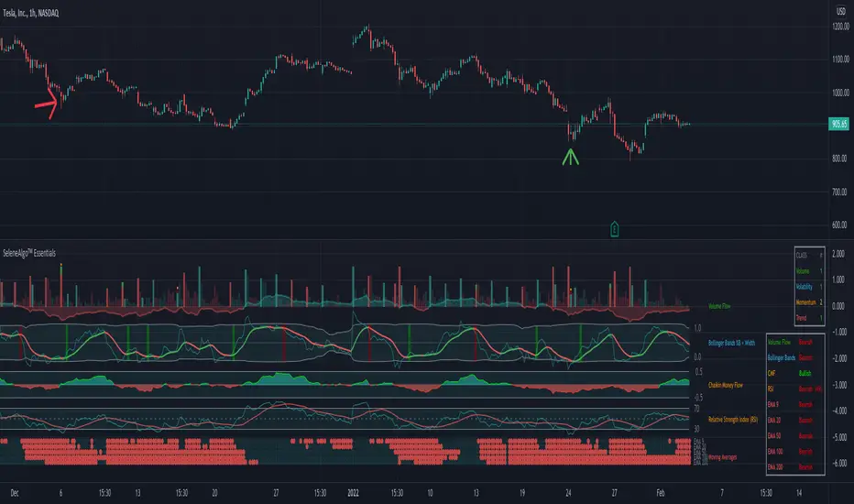
Task: Click the red arrow annotation on chart
Action: pyautogui.click(x=48, y=103)
